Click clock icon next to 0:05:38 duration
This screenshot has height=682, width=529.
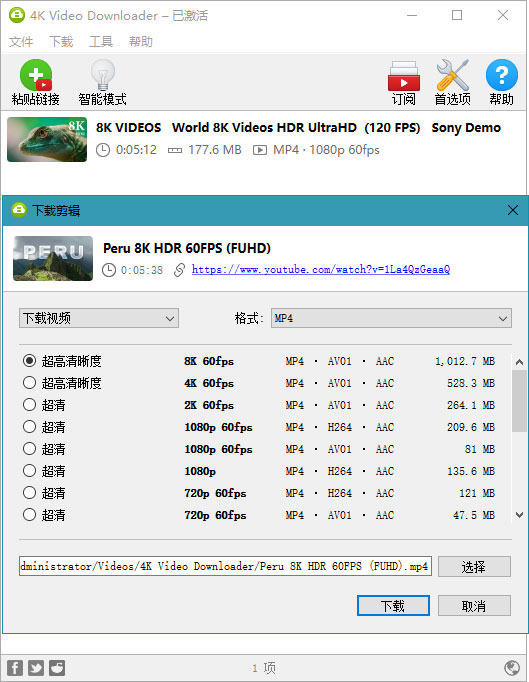109,270
